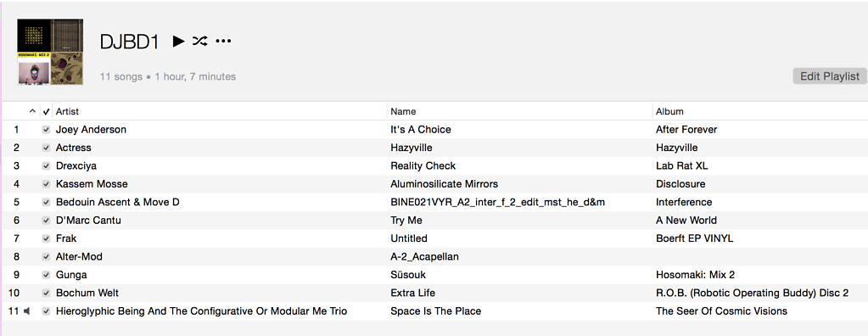Click the sort arrow column header
Image resolution: width=868 pixels, height=336 pixels.
point(32,111)
